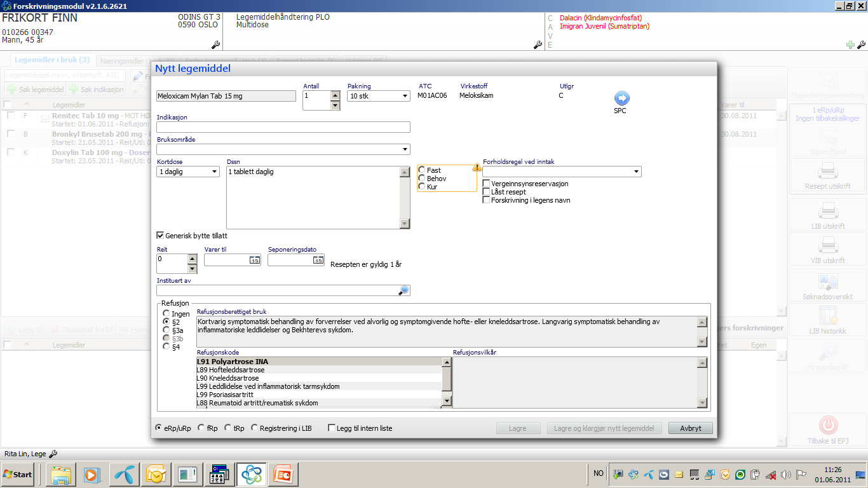
Task: Click the wrench icon in CAVE panel
Action: click(x=861, y=44)
